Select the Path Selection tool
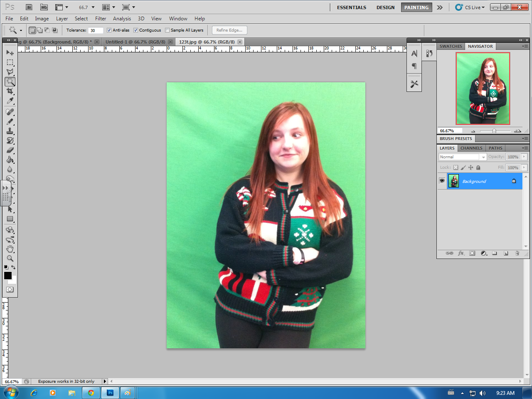The width and height of the screenshot is (532, 399). pyautogui.click(x=10, y=209)
